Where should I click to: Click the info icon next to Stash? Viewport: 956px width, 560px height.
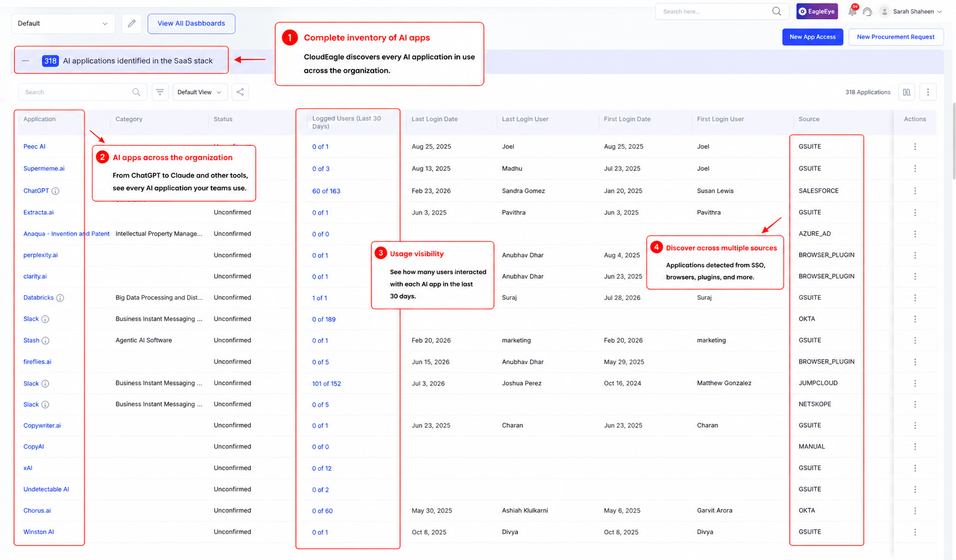(x=46, y=341)
